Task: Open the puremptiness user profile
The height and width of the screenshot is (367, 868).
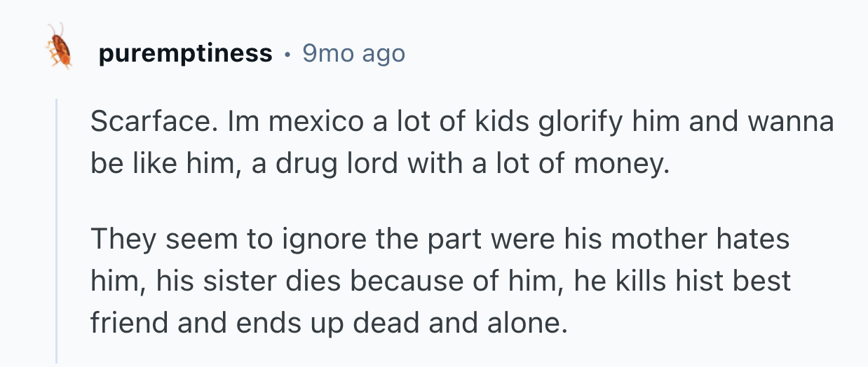Action: click(x=185, y=53)
